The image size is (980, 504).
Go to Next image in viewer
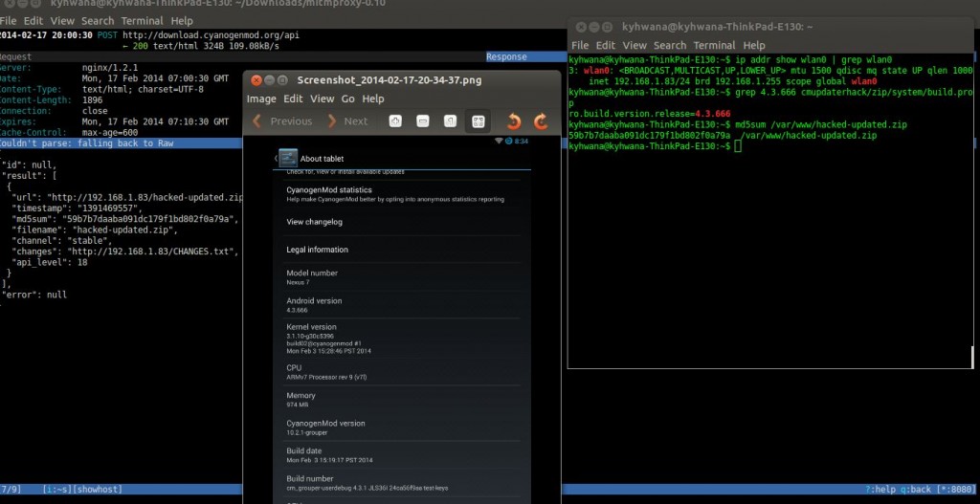(348, 121)
